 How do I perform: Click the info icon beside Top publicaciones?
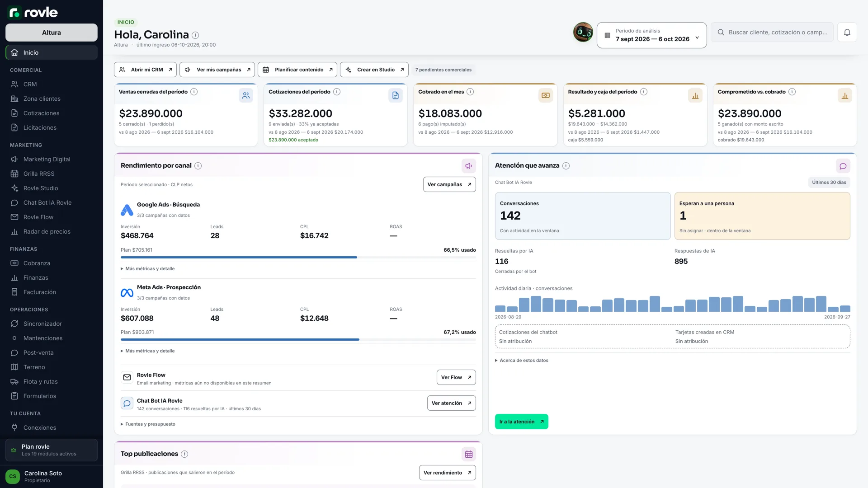pyautogui.click(x=184, y=454)
